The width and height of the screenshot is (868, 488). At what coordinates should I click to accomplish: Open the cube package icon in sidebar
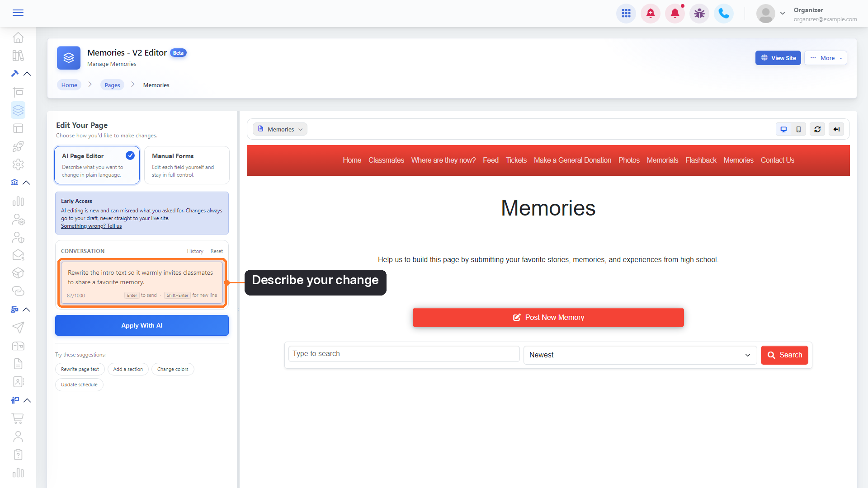[18, 273]
